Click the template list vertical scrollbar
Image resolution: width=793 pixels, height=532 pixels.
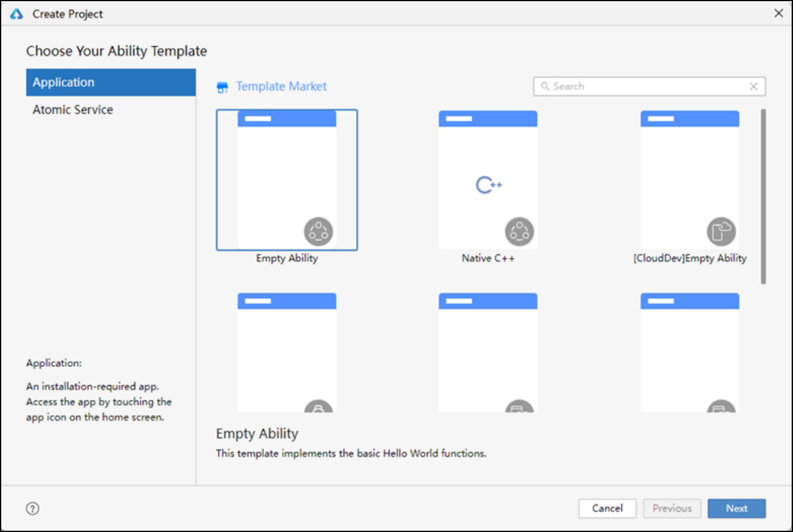pyautogui.click(x=764, y=196)
